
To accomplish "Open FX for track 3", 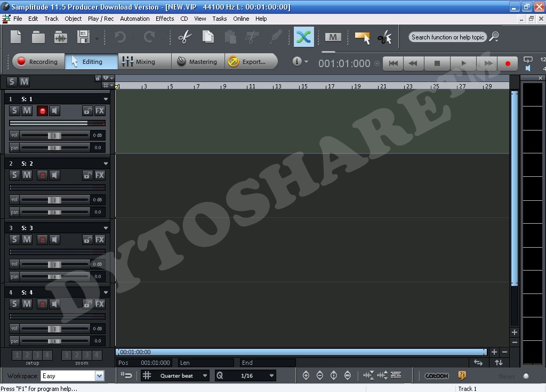I will (x=100, y=240).
